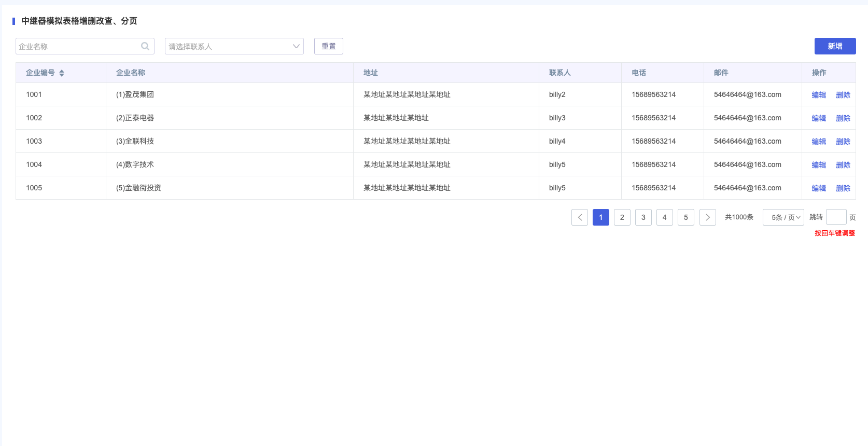Viewport: 868px width, 446px height.
Task: Click company number 1002
Action: point(34,118)
